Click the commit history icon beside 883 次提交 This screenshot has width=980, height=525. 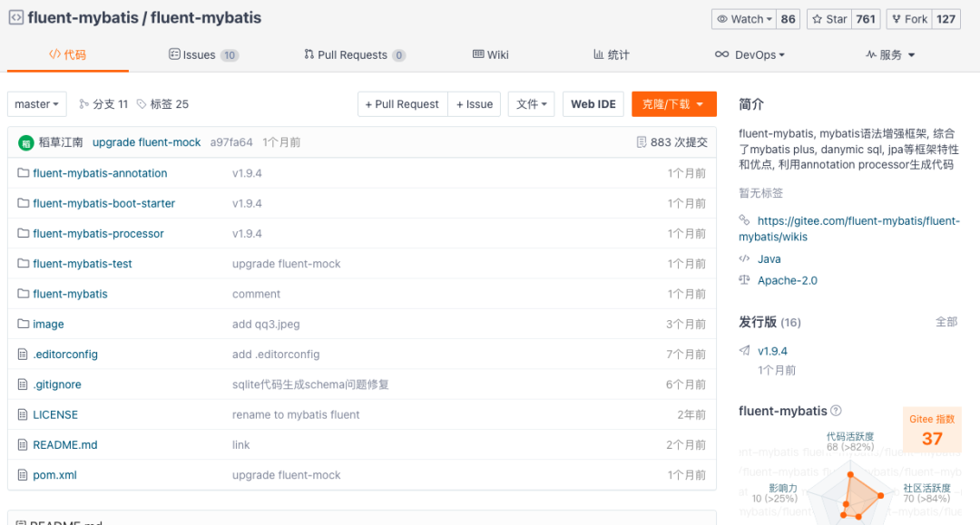click(642, 142)
